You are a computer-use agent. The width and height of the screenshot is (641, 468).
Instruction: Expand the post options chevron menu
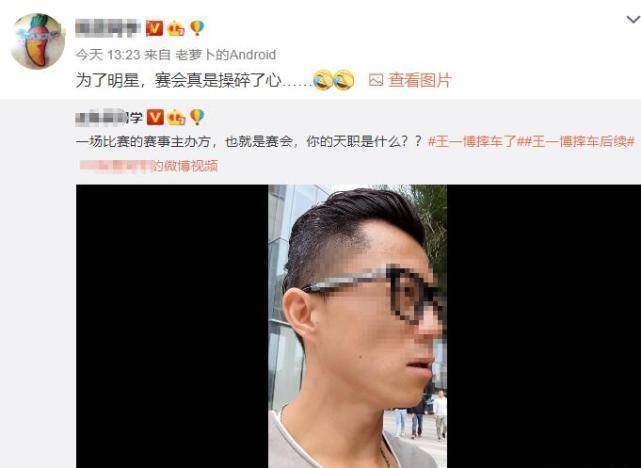point(634,19)
